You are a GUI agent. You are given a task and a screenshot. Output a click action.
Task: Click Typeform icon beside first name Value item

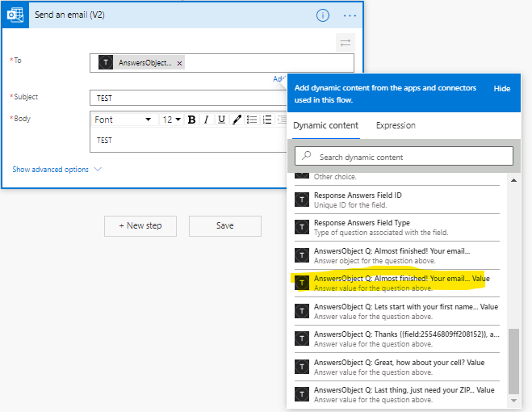pos(302,311)
